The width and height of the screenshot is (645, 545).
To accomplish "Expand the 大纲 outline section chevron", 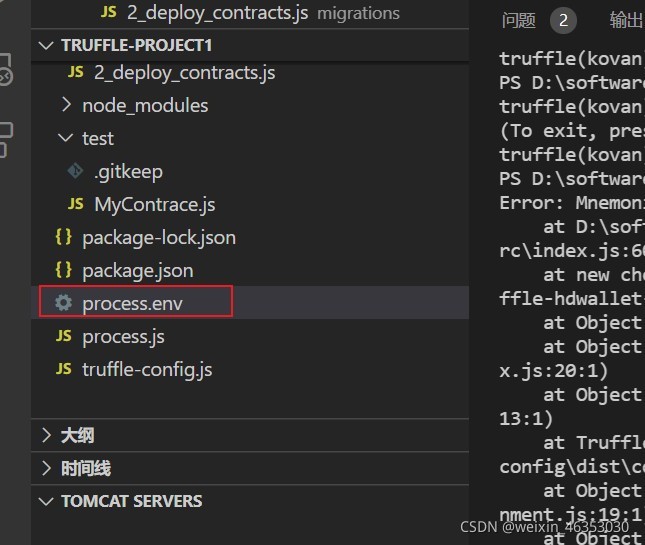I will [46, 435].
